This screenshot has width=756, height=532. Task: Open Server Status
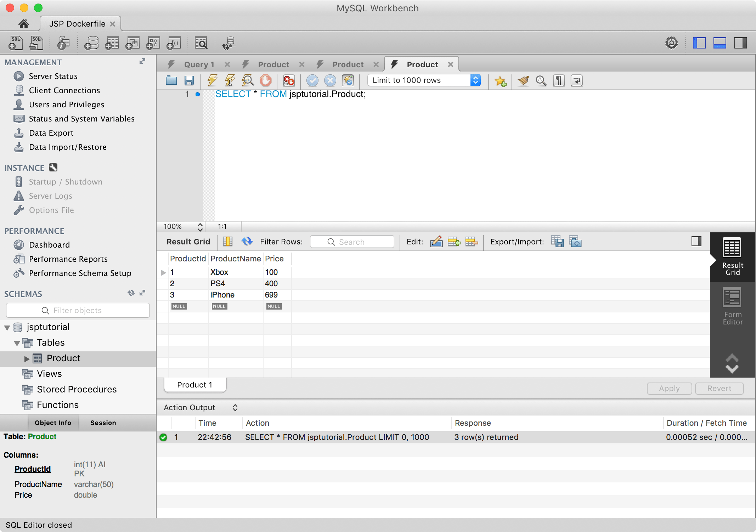point(53,76)
